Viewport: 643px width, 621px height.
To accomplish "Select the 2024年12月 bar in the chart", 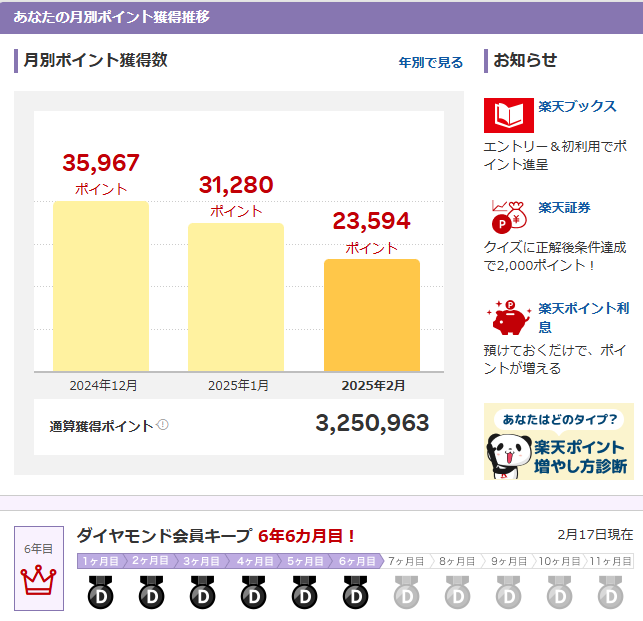I will pos(101,286).
